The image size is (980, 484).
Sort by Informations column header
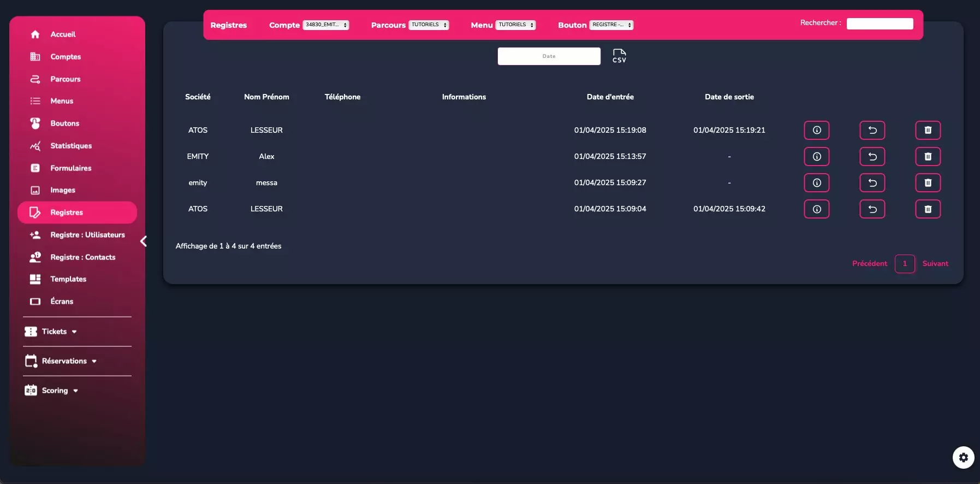pyautogui.click(x=464, y=97)
